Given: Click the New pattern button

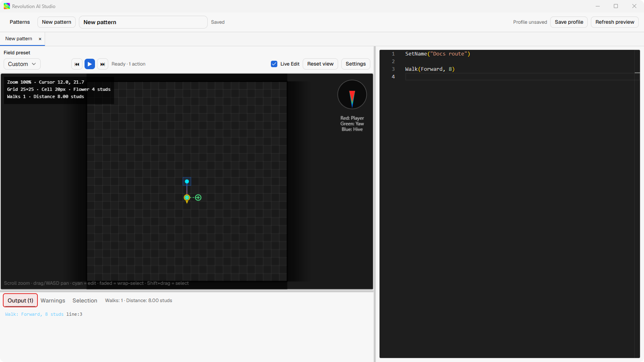Looking at the screenshot, I should (x=56, y=22).
